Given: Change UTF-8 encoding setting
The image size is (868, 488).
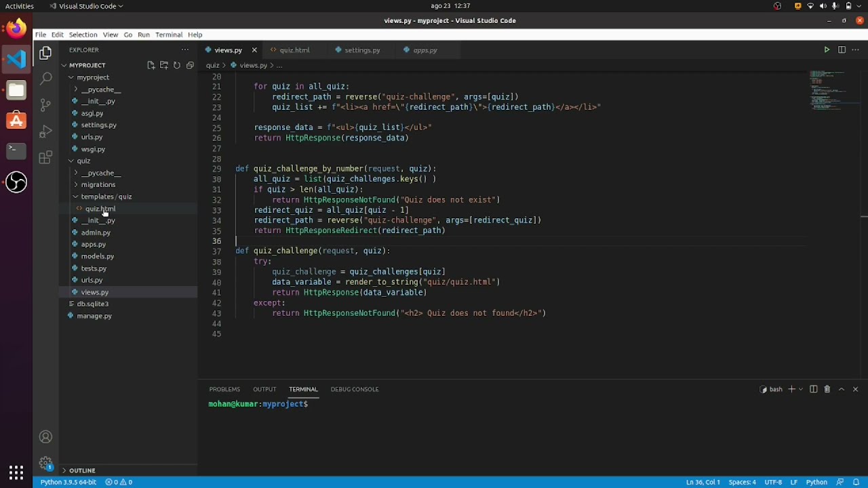Looking at the screenshot, I should coord(773,482).
